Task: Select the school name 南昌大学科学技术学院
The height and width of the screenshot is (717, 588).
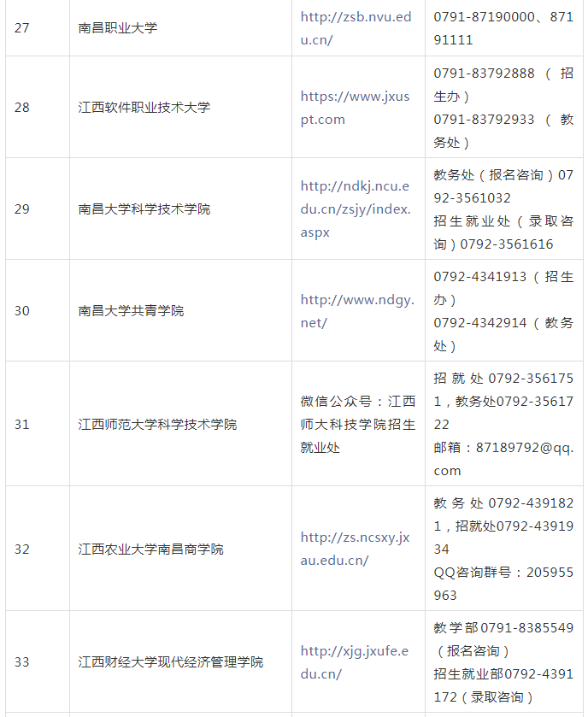Action: click(144, 209)
